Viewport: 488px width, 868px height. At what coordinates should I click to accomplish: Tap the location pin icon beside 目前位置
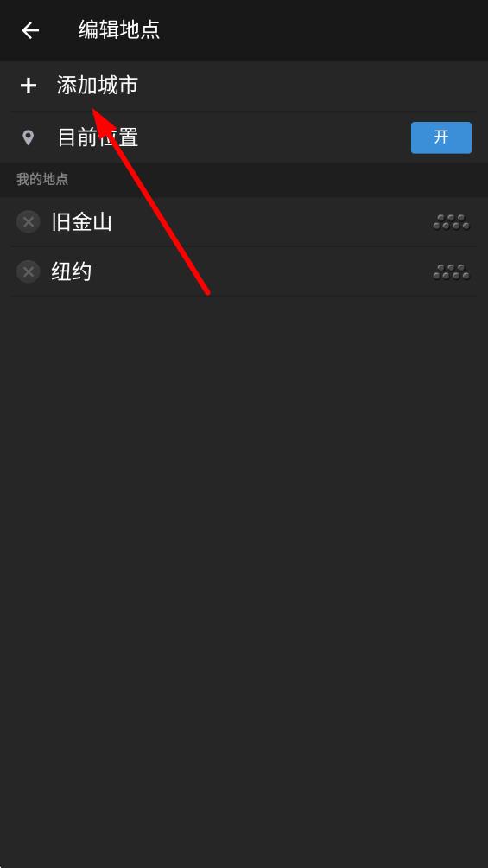pos(28,137)
